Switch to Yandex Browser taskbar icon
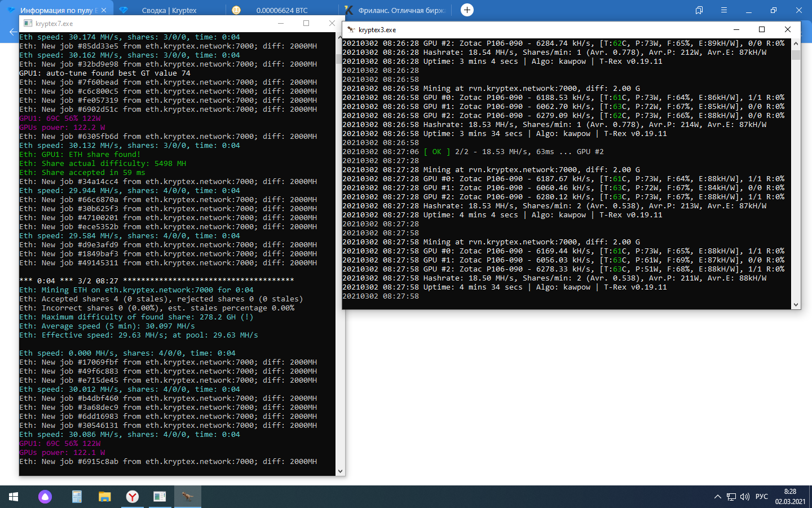The width and height of the screenshot is (812, 508). coord(132,497)
